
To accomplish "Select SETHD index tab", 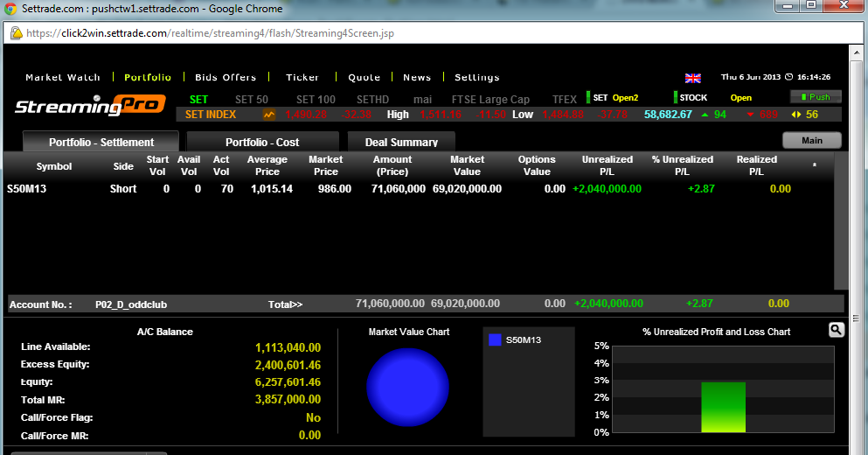I will (x=372, y=99).
